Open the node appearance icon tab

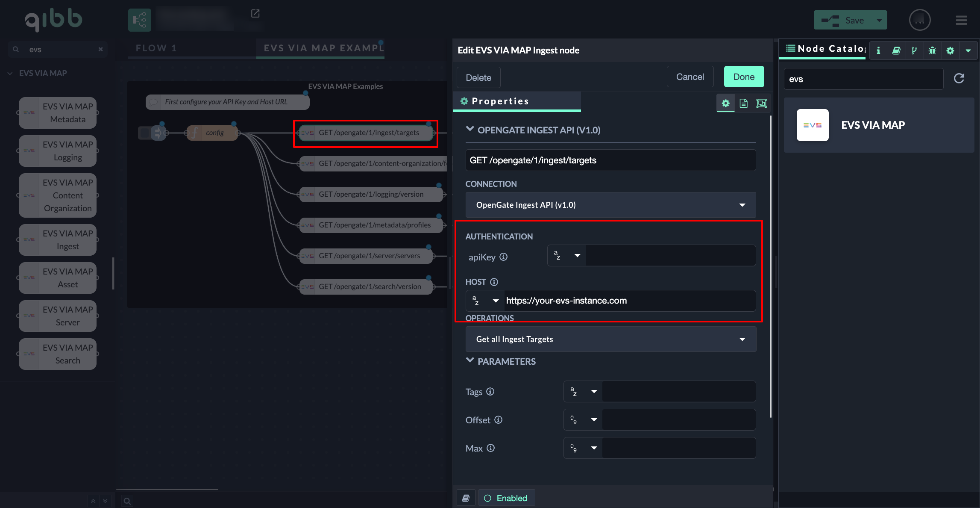[x=761, y=103]
